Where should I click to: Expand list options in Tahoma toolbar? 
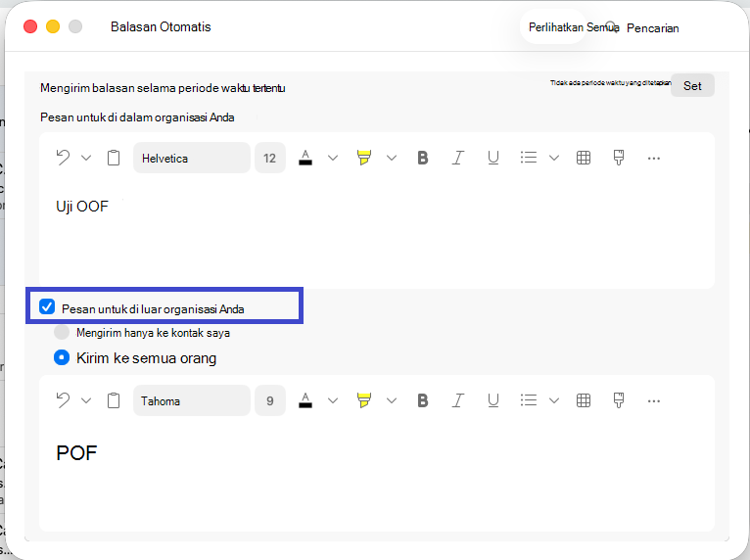click(x=554, y=400)
